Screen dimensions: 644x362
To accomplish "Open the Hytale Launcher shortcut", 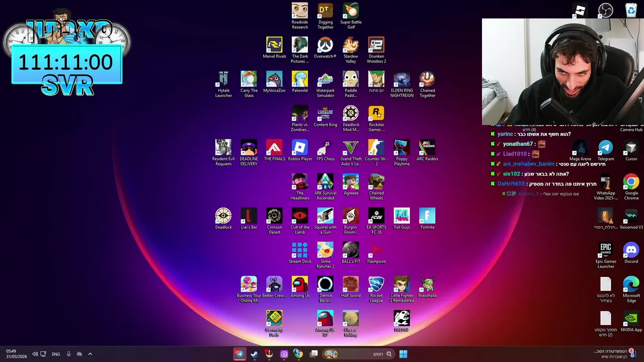I will [223, 84].
